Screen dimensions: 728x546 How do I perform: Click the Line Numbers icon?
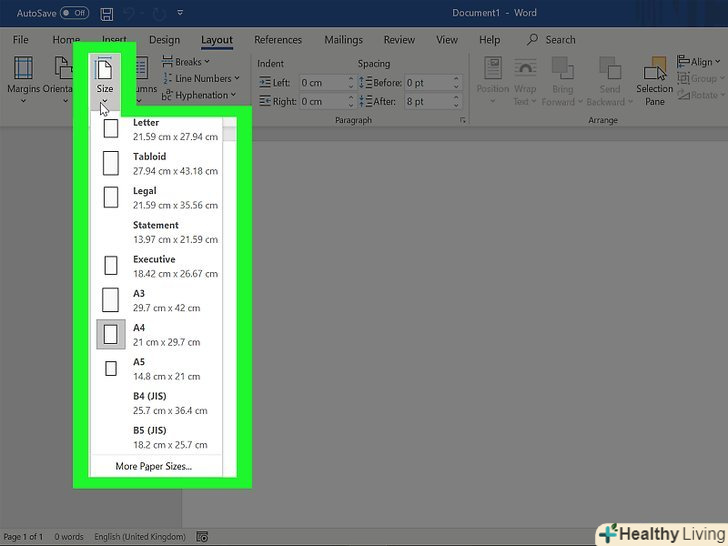click(167, 78)
